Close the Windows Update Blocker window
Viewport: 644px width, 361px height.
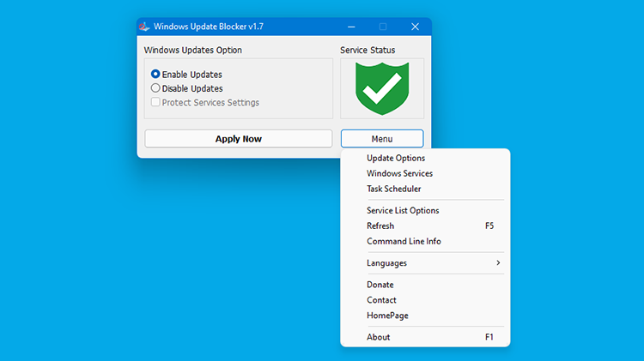point(415,27)
